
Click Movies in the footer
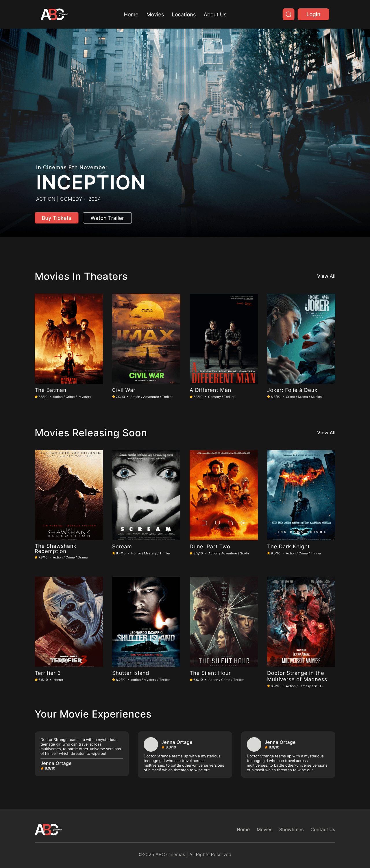point(264,830)
